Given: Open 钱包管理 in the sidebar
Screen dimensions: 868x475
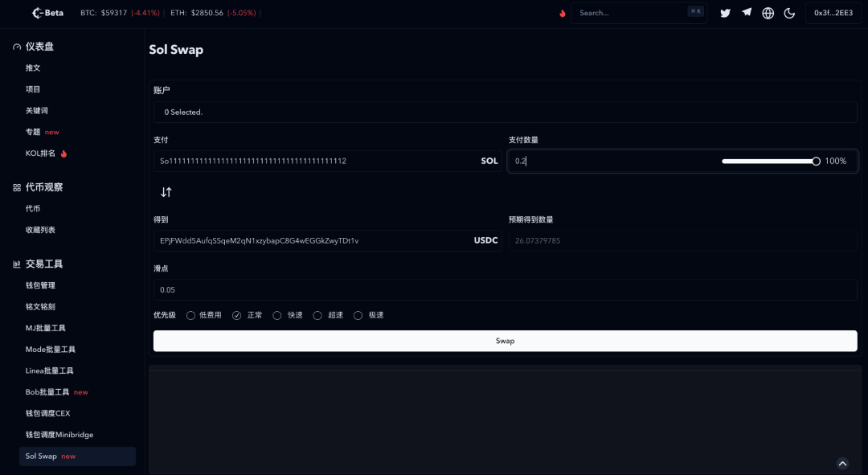Looking at the screenshot, I should point(40,285).
